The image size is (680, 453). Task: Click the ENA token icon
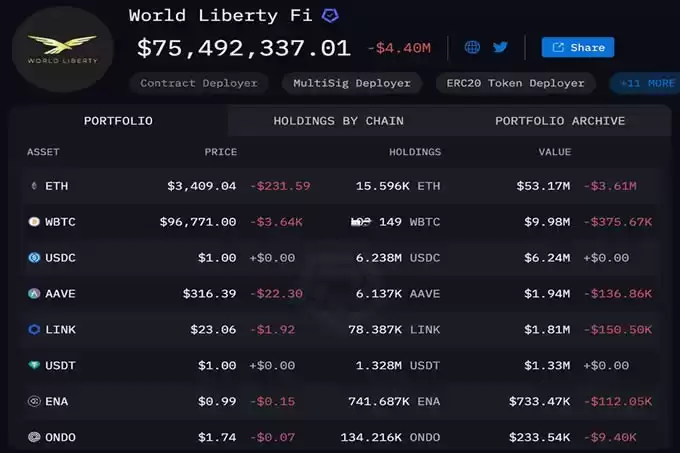(34, 401)
